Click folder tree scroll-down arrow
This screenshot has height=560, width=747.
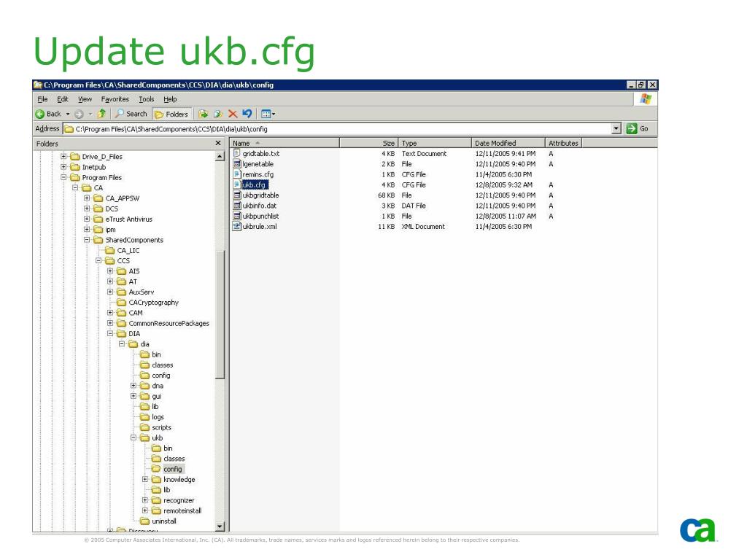220,526
